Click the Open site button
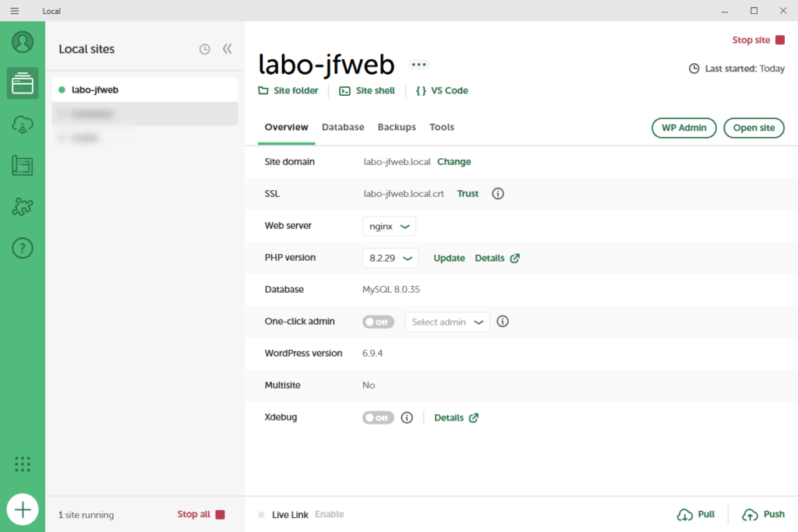 point(754,128)
